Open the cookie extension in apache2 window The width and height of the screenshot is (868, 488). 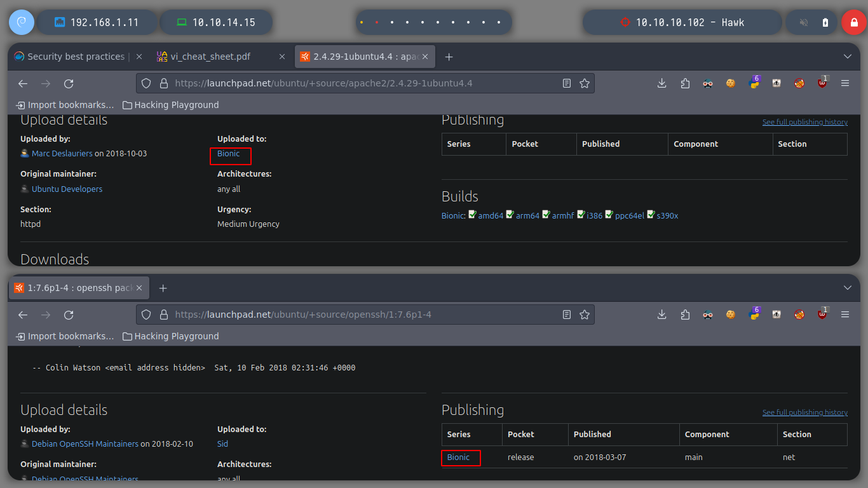[730, 83]
